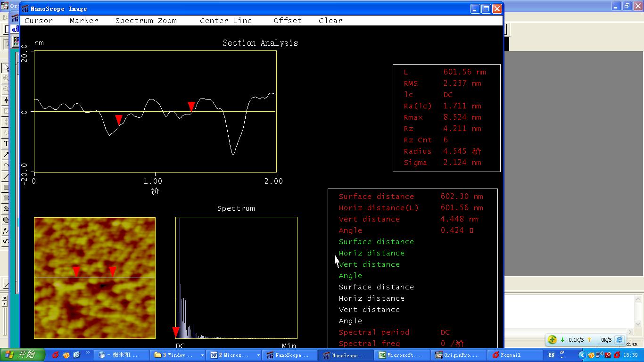Select the Arrow drawing tool
Viewport: 644px width, 362px height.
(x=6, y=154)
